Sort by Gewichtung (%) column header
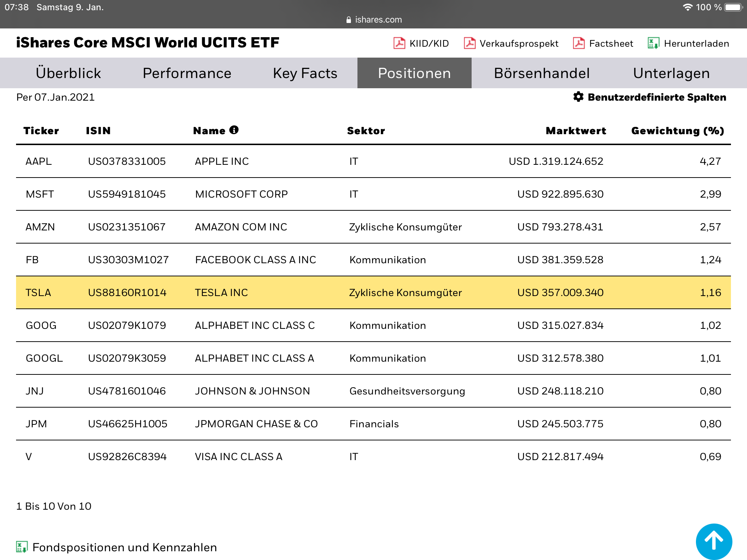747x560 pixels. click(677, 131)
